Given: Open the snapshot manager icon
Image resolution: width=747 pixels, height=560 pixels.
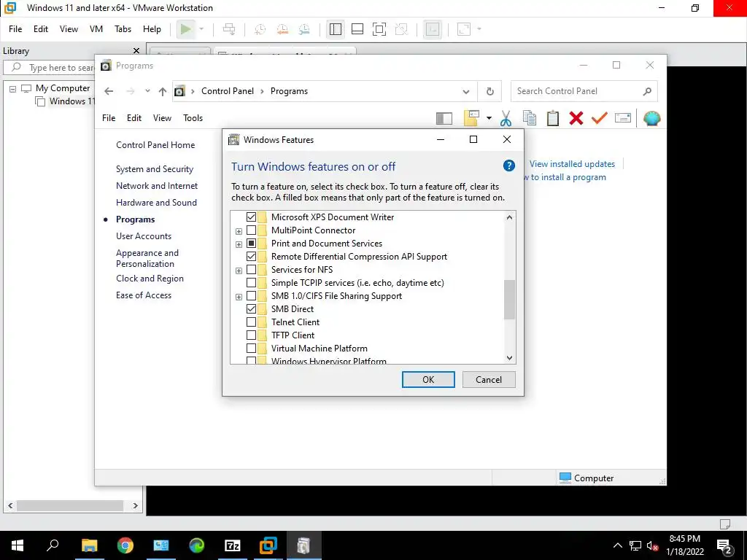Looking at the screenshot, I should [304, 29].
